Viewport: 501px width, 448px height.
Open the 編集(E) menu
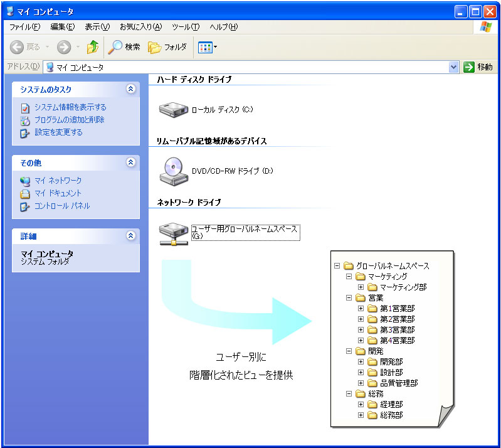(63, 27)
